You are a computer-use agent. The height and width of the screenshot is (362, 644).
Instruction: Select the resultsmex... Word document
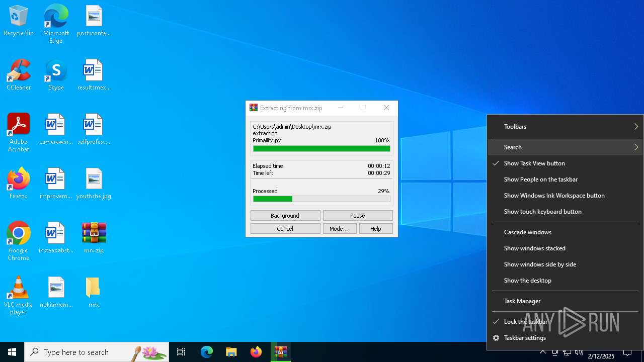pyautogui.click(x=94, y=75)
